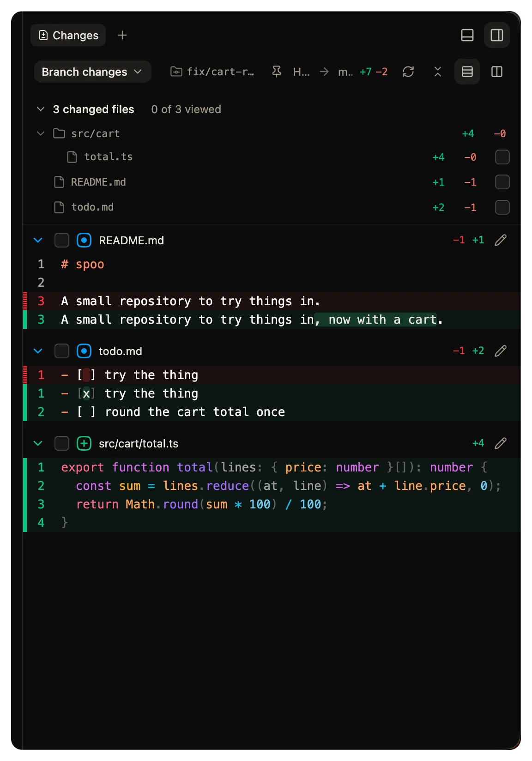This screenshot has width=532, height=761.
Task: Toggle the bottom panel layout icon
Action: pos(467,35)
